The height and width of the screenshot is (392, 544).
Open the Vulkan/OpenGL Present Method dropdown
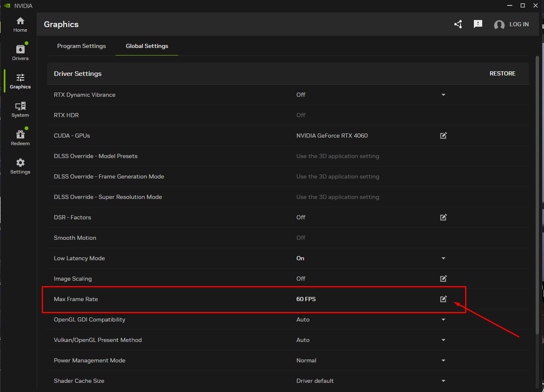[x=443, y=340]
